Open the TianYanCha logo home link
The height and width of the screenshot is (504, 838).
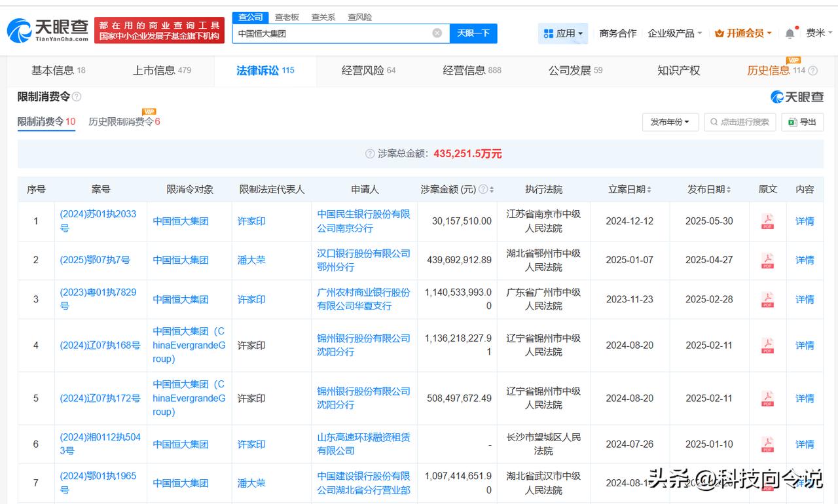point(47,30)
